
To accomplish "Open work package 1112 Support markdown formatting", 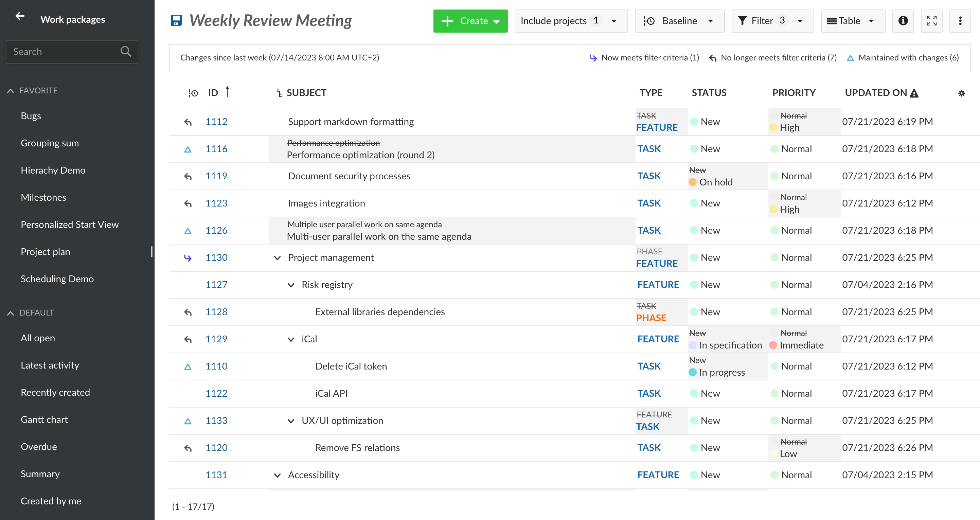I will pyautogui.click(x=217, y=121).
